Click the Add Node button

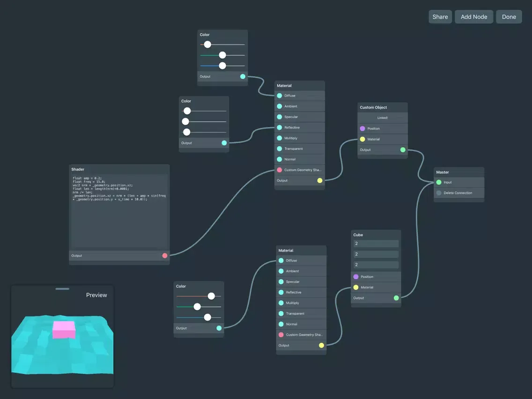[x=473, y=17]
